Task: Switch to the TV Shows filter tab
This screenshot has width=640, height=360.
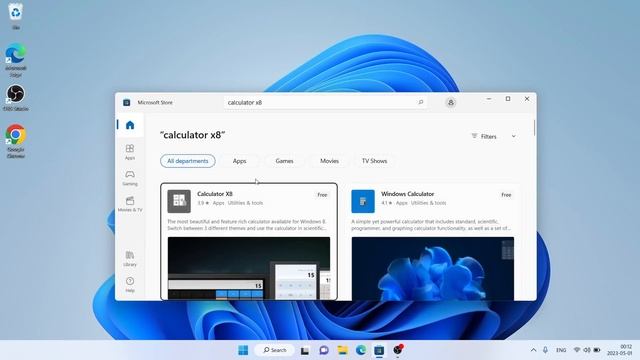Action: pyautogui.click(x=374, y=161)
